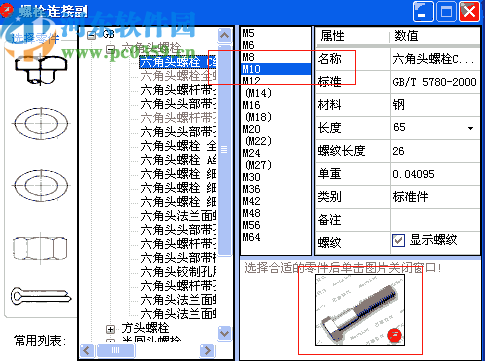Select the hex nut part icon
This screenshot has height=361, width=486.
(x=40, y=248)
